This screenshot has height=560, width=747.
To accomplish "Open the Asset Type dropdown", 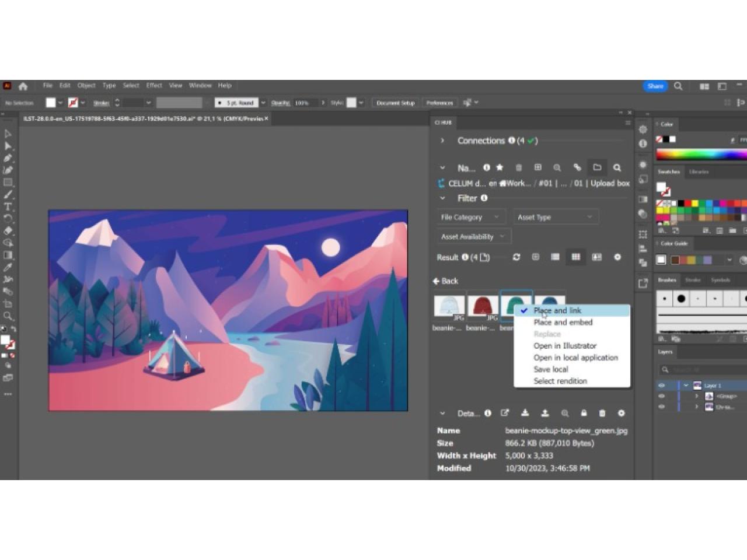I will (x=554, y=217).
